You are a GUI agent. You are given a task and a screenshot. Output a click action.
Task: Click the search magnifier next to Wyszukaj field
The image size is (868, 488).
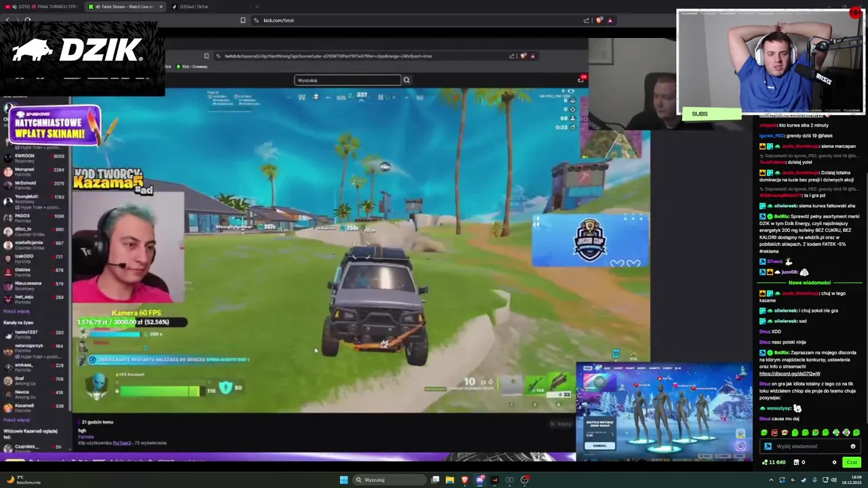(406, 80)
